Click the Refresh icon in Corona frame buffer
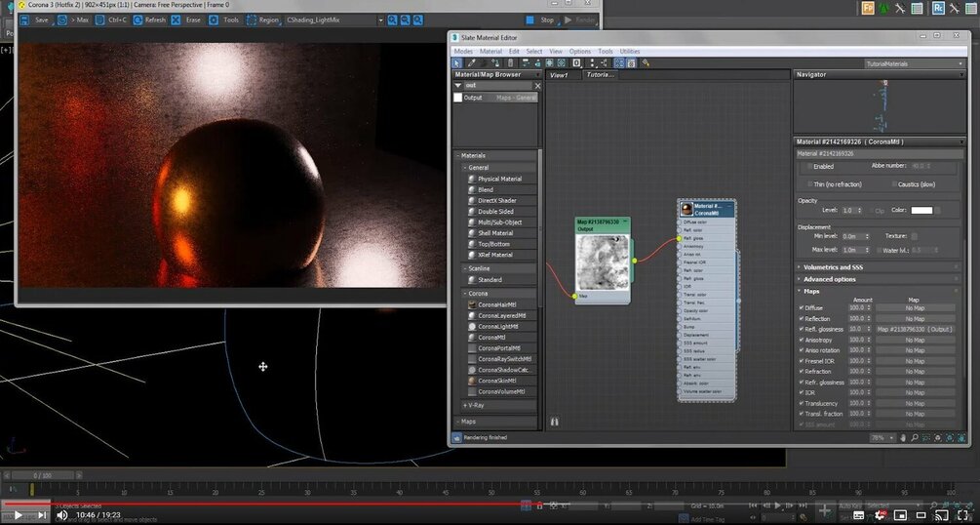 pos(137,20)
